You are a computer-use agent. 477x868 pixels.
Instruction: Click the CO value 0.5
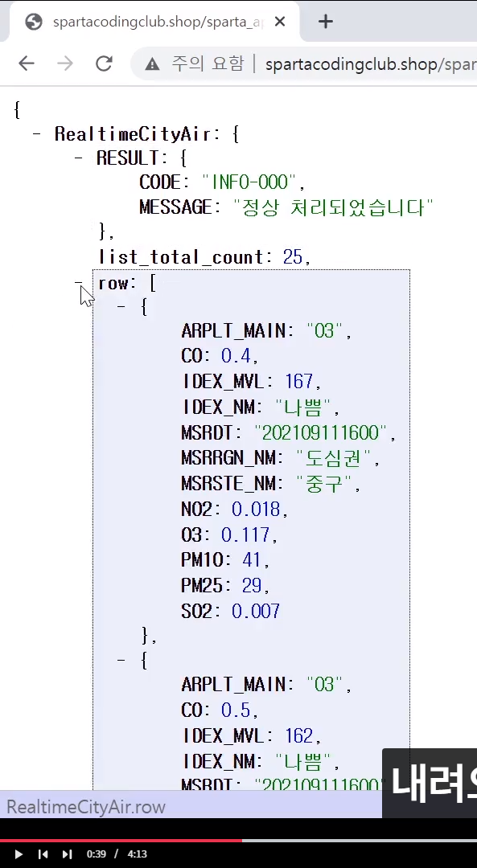pos(236,710)
